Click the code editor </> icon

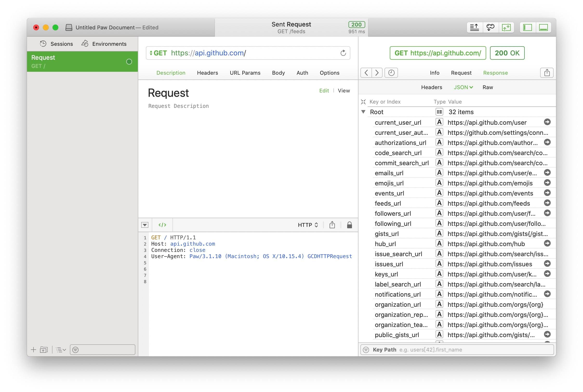(162, 225)
